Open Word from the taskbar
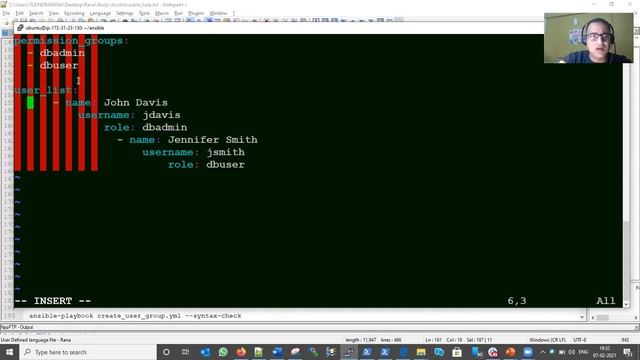The width and height of the screenshot is (640, 360). click(277, 352)
